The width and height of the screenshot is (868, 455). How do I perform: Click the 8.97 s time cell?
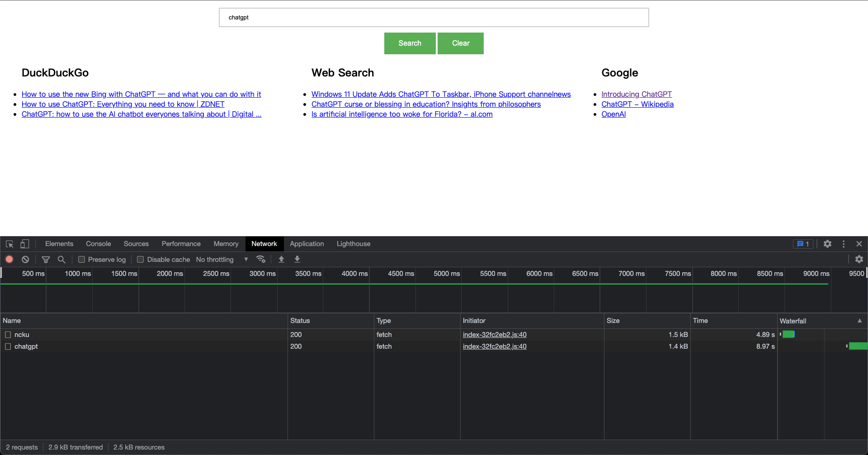pos(765,346)
